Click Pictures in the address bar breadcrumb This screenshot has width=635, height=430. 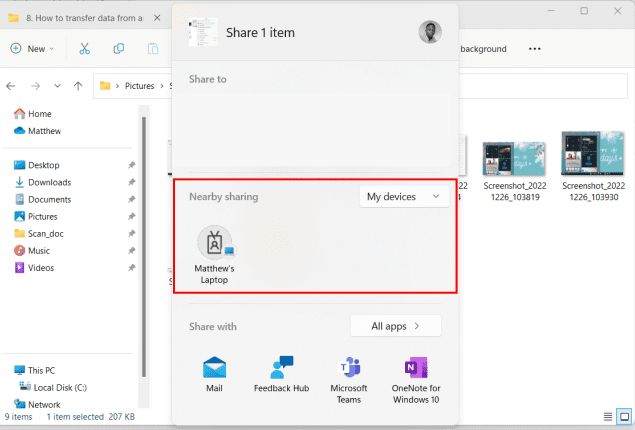point(139,86)
